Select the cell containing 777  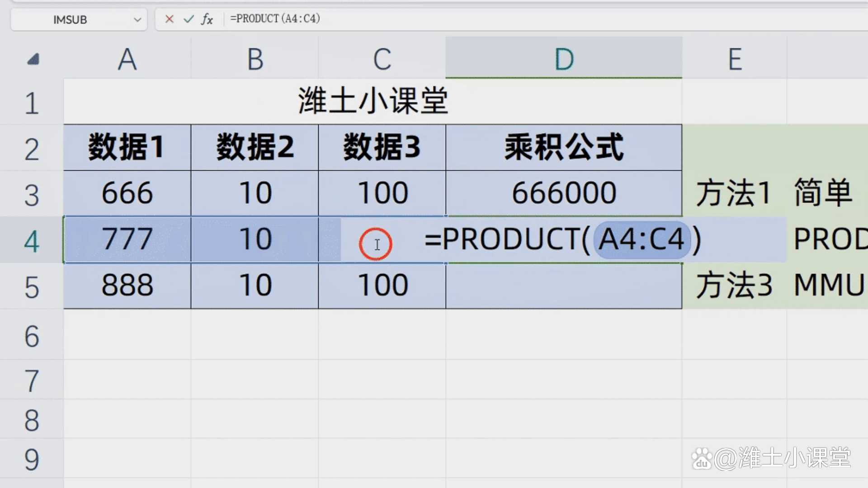(127, 239)
